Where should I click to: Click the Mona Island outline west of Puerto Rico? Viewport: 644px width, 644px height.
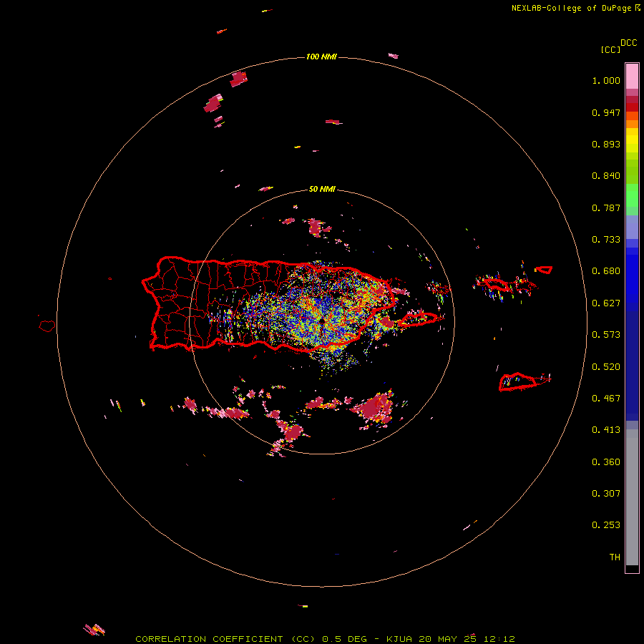47,326
